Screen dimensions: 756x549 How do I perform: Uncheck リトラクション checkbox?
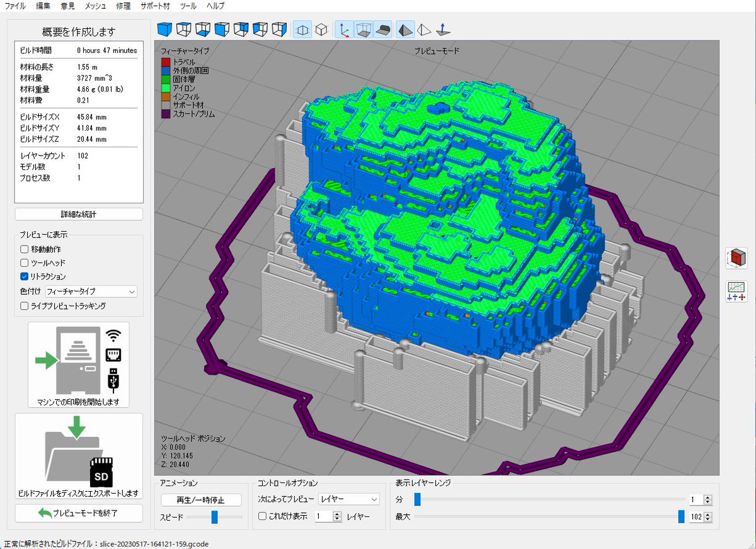click(25, 276)
